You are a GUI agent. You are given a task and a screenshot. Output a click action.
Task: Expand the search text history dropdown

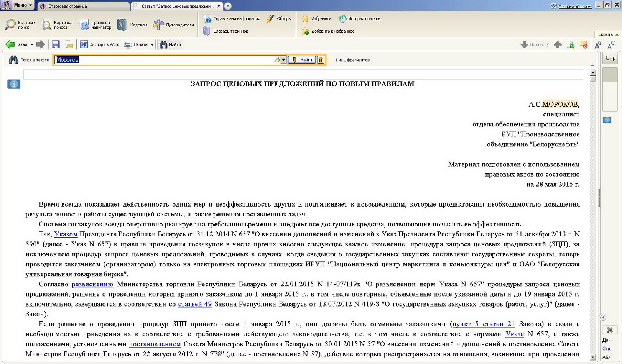(283, 60)
